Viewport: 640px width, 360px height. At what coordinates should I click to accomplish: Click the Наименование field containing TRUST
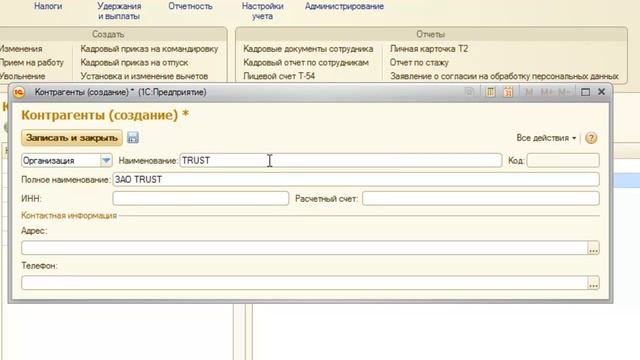(341, 160)
